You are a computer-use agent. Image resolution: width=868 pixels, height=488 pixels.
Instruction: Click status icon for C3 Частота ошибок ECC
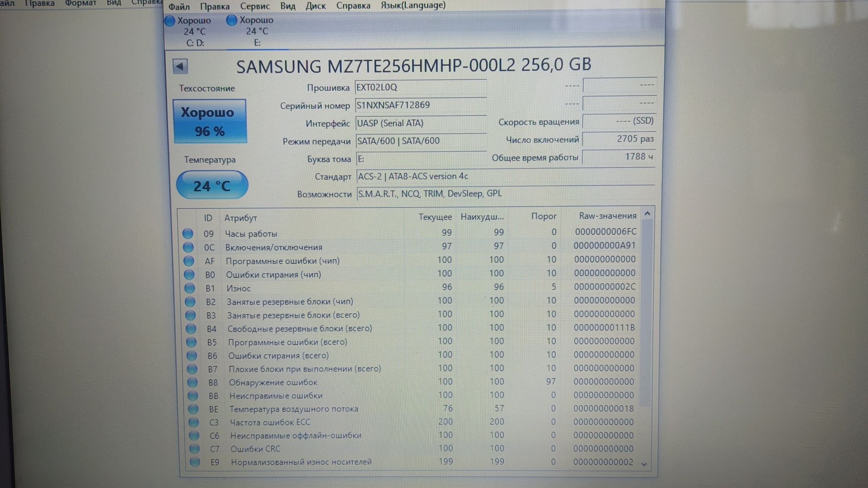coord(194,422)
